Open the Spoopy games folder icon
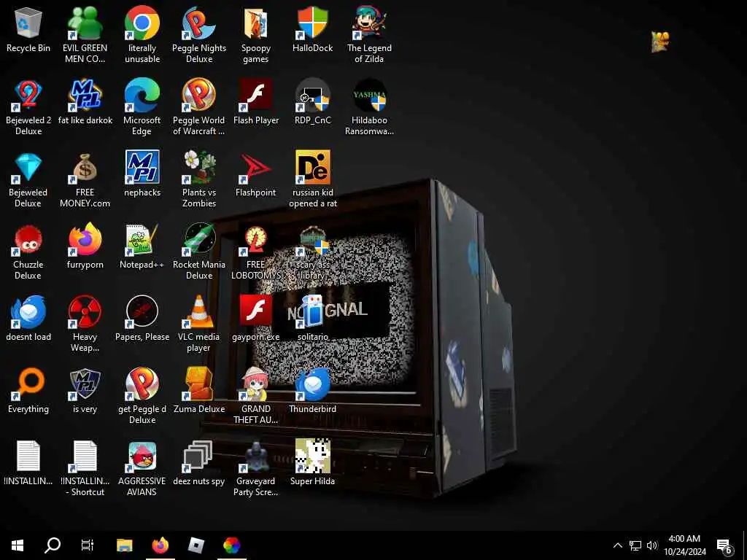This screenshot has width=747, height=560. click(x=256, y=24)
